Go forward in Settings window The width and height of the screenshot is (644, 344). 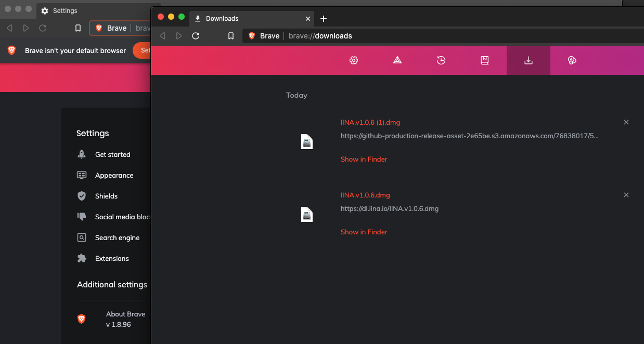pyautogui.click(x=26, y=28)
